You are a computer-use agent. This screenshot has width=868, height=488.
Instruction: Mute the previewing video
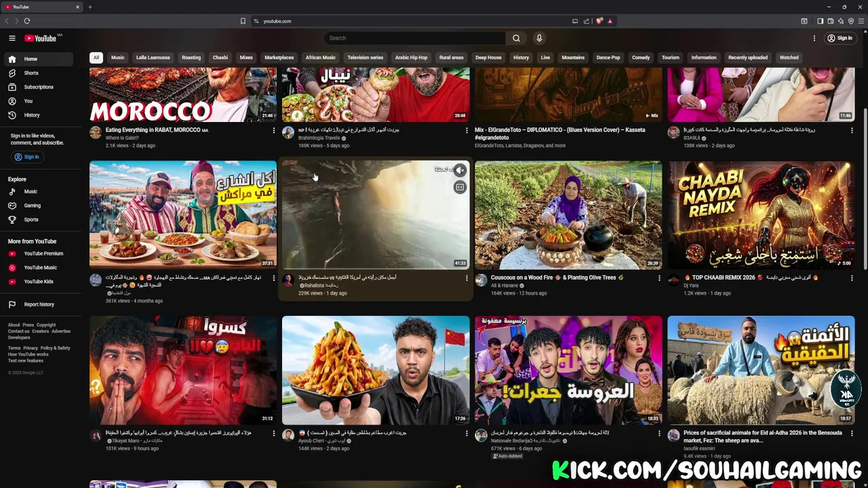point(460,170)
